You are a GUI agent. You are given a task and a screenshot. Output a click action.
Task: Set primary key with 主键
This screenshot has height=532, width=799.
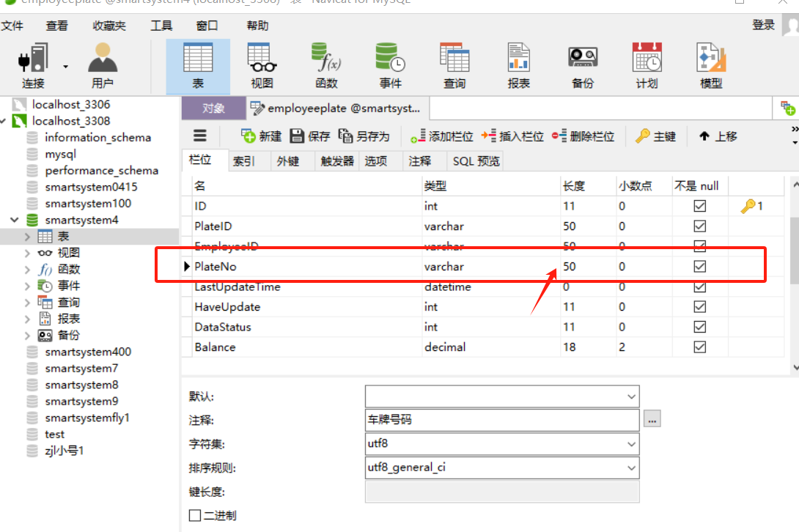[x=656, y=136]
